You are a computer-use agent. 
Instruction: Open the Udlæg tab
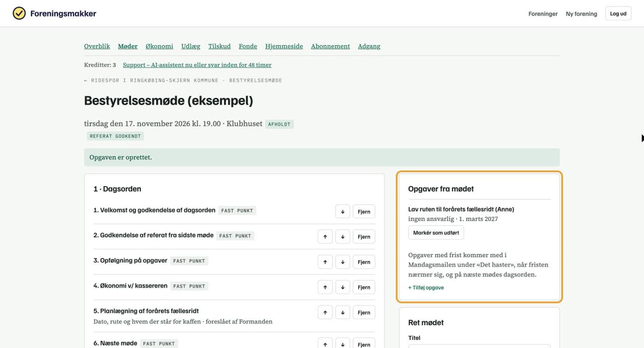click(191, 46)
